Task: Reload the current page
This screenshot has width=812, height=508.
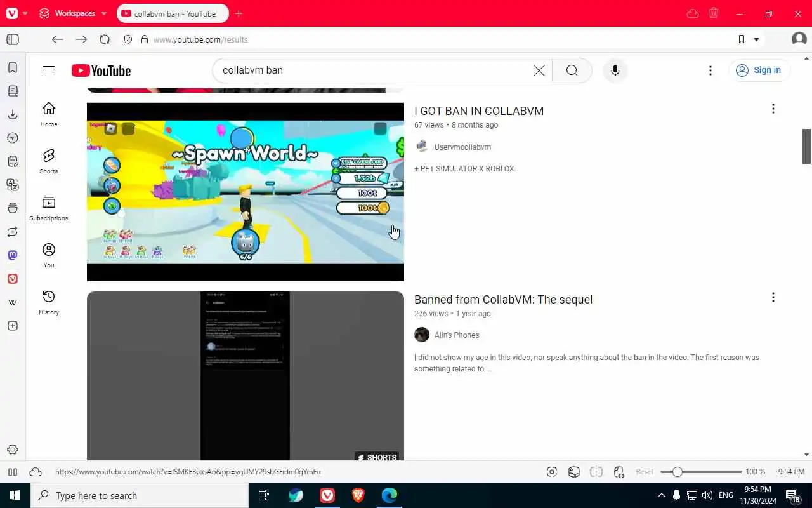Action: coord(105,39)
